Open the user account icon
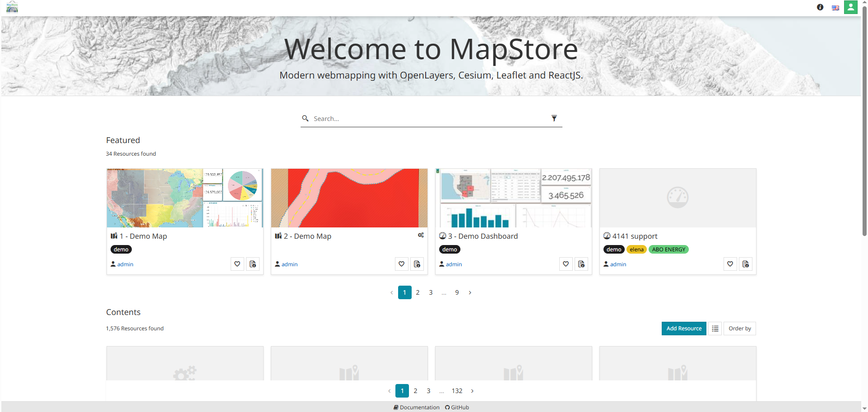 pos(850,7)
